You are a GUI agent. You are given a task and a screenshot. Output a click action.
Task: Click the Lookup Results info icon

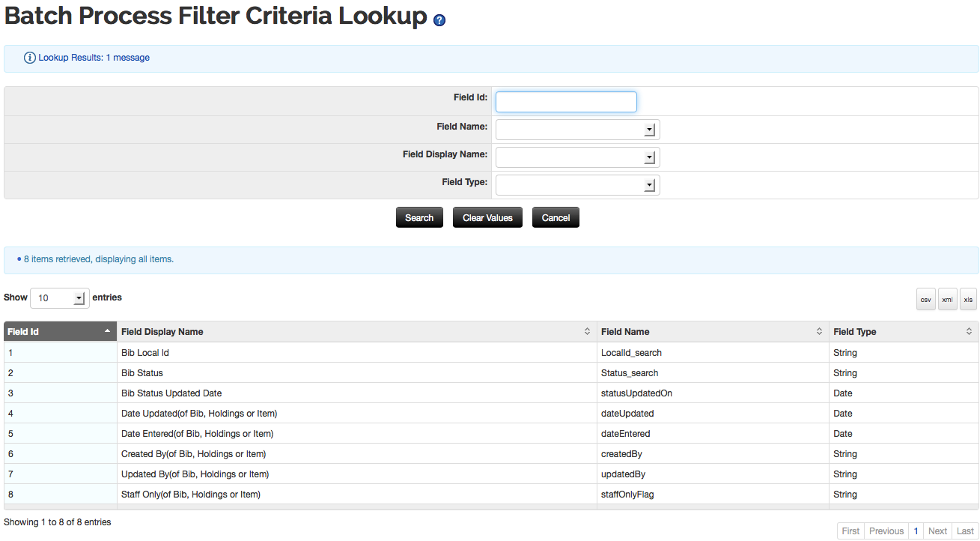click(x=30, y=58)
